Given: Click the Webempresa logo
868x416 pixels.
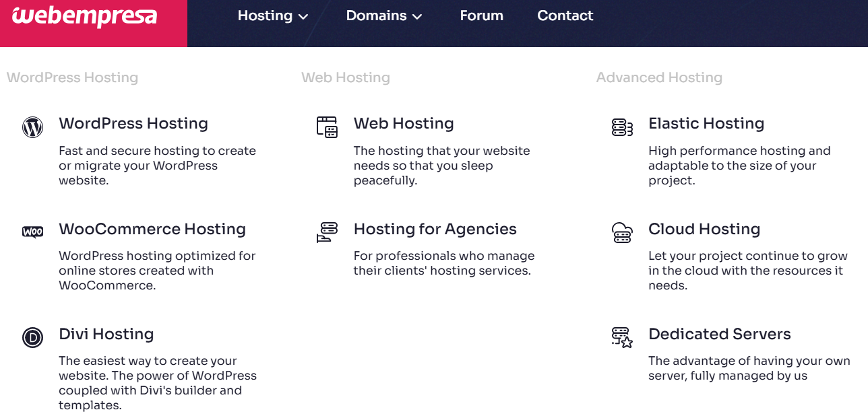Looking at the screenshot, I should [x=84, y=16].
